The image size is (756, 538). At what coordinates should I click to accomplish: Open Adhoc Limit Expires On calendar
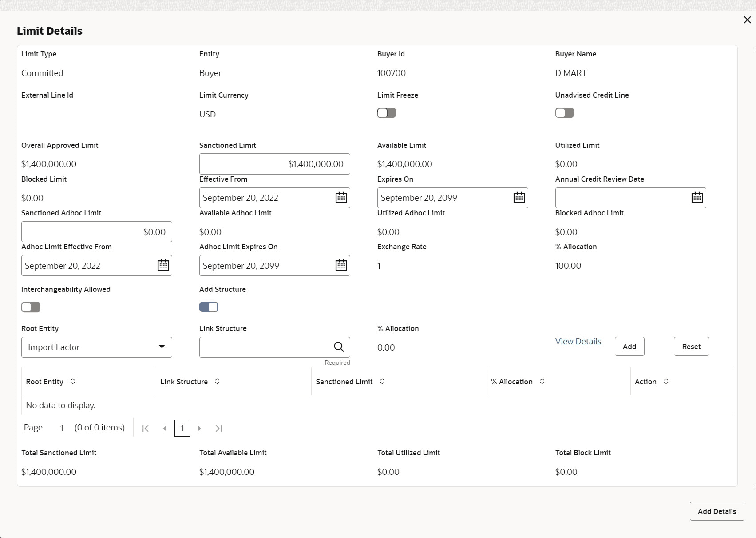[x=341, y=265]
